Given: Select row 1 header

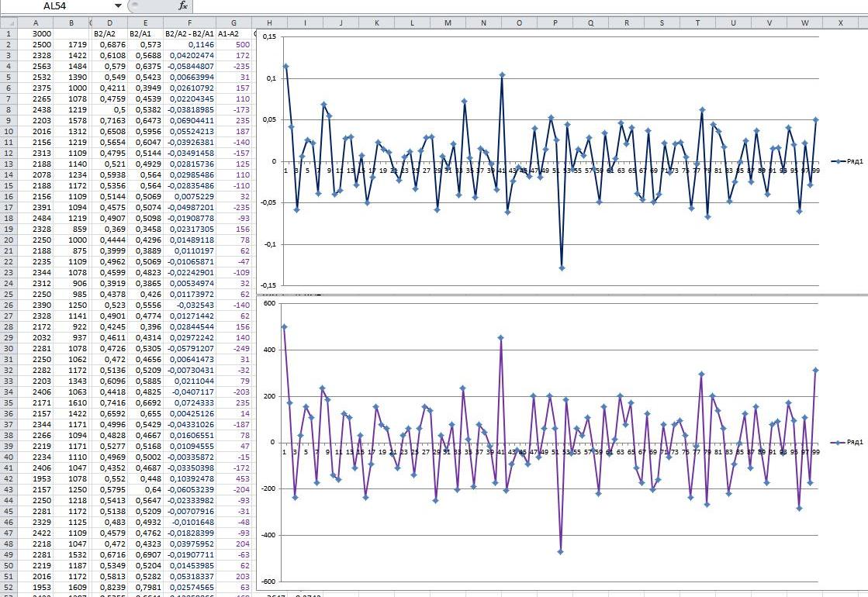Looking at the screenshot, I should click(x=9, y=34).
